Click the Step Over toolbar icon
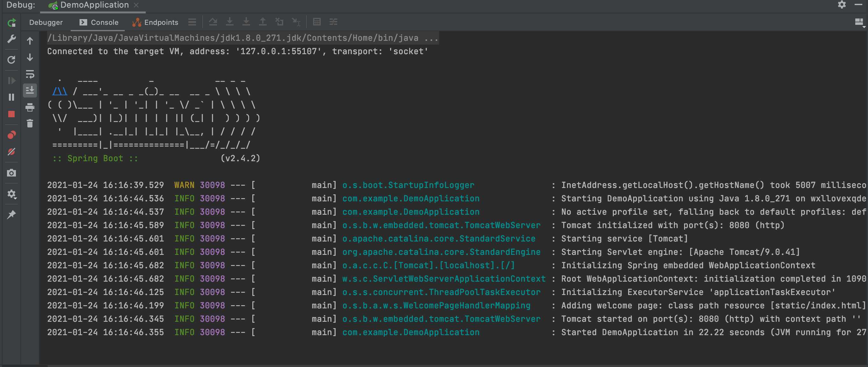The image size is (868, 367). 213,22
